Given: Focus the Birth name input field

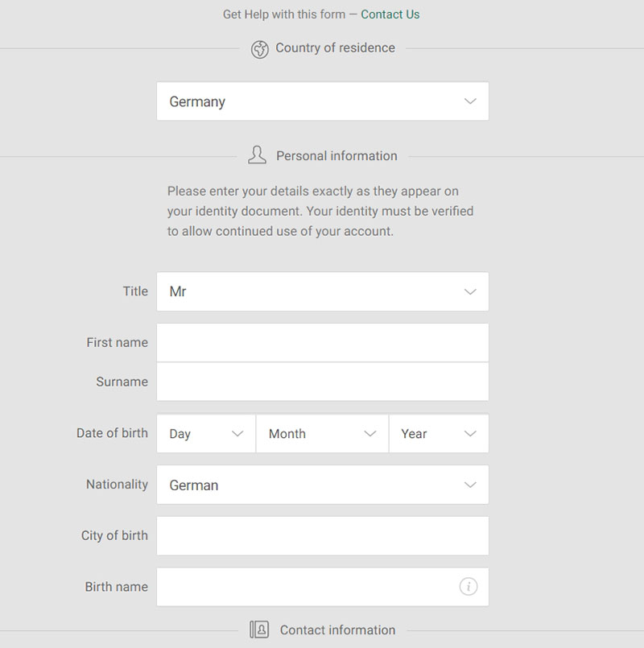Looking at the screenshot, I should (x=323, y=587).
